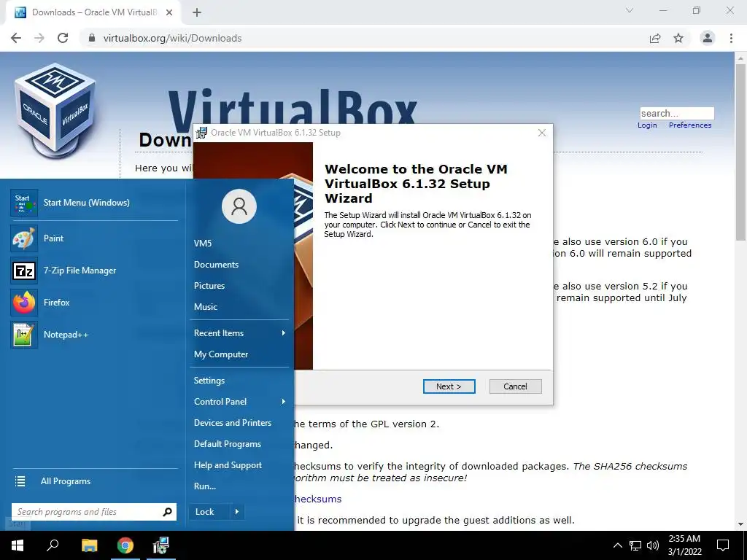Select the Downloads – Oracle VM VirtualBox tab
747x560 pixels.
coord(94,12)
